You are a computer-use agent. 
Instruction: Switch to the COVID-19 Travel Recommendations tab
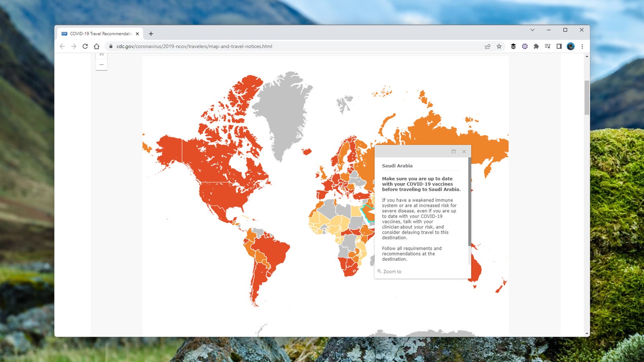(x=101, y=33)
